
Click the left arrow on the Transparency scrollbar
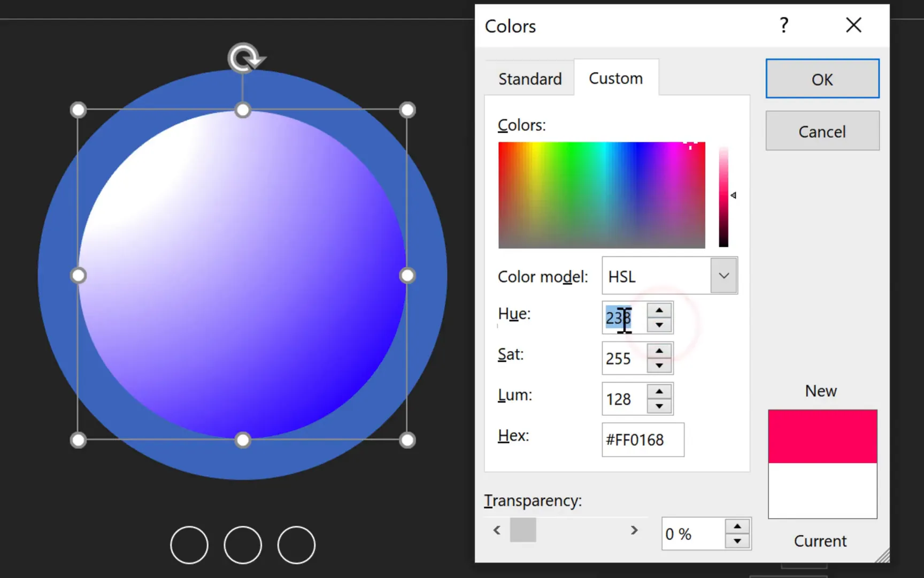(x=496, y=530)
